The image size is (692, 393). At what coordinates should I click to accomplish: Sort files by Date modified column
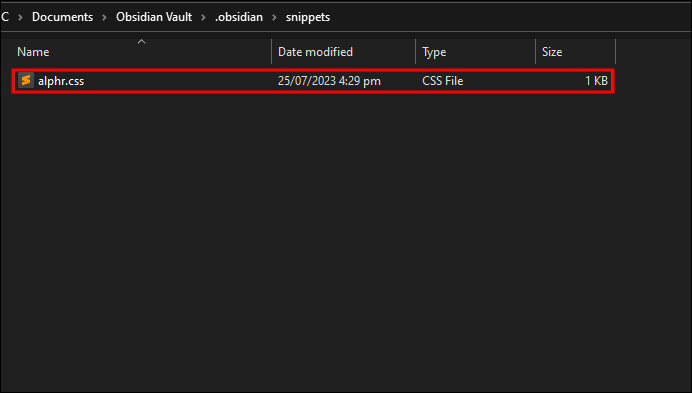(x=343, y=52)
